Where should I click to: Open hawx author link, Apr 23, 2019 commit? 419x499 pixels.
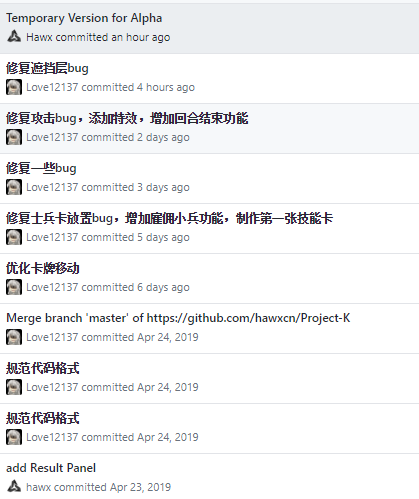[39, 487]
